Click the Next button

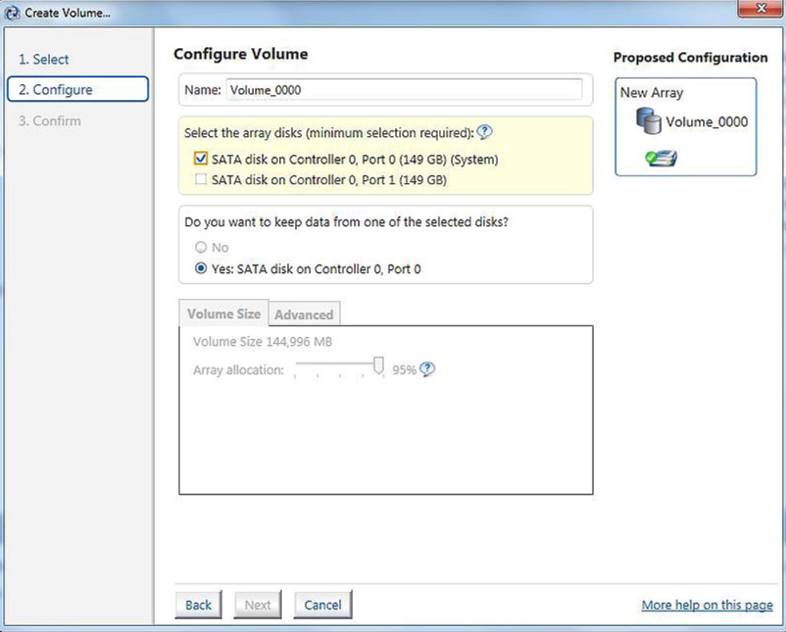click(258, 605)
